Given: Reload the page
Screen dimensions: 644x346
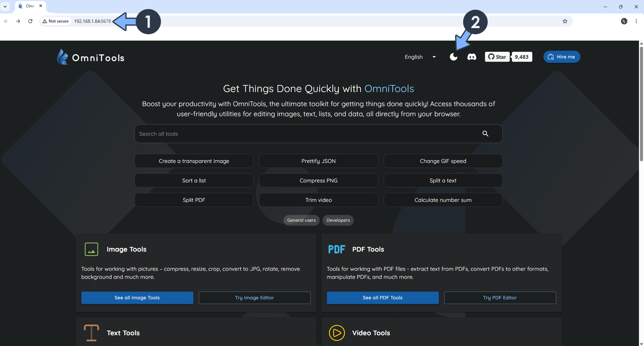Looking at the screenshot, I should tap(30, 21).
